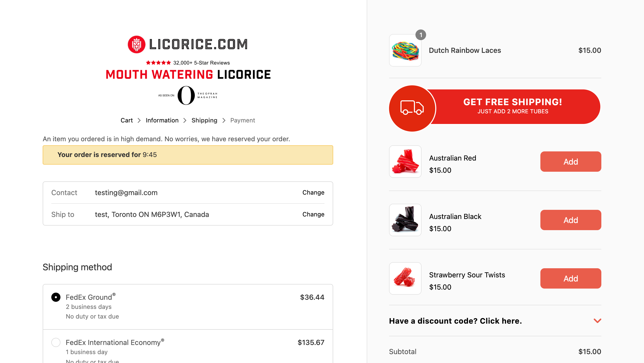The width and height of the screenshot is (644, 363).
Task: Click the Oprah Magazine O logo
Action: (x=186, y=95)
